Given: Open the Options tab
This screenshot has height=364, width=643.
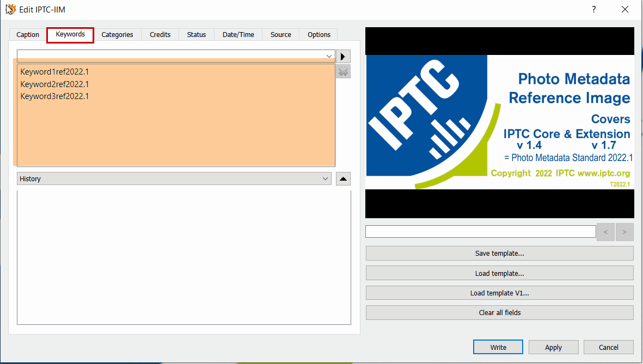Looking at the screenshot, I should click(x=319, y=34).
